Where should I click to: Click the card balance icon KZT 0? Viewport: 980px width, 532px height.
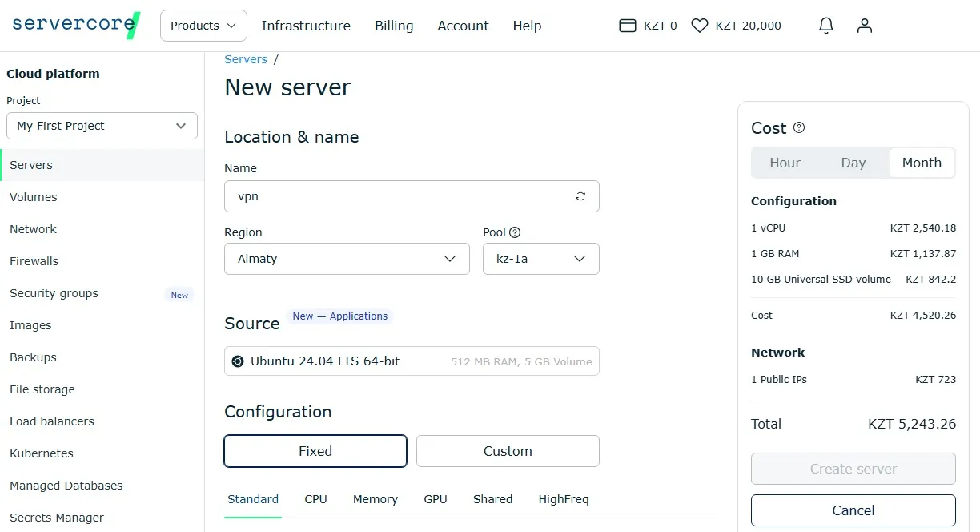[628, 26]
